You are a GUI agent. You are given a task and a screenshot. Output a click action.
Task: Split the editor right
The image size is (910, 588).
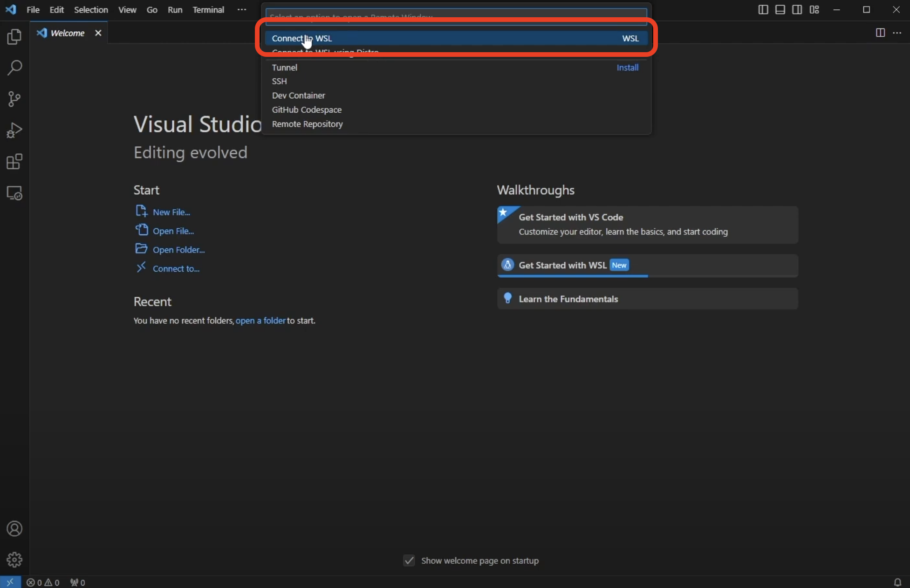tap(880, 33)
